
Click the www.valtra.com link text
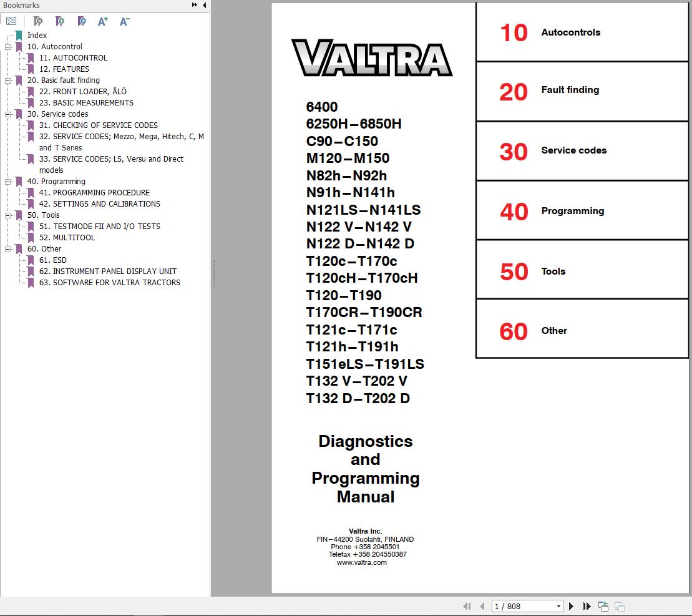point(361,562)
